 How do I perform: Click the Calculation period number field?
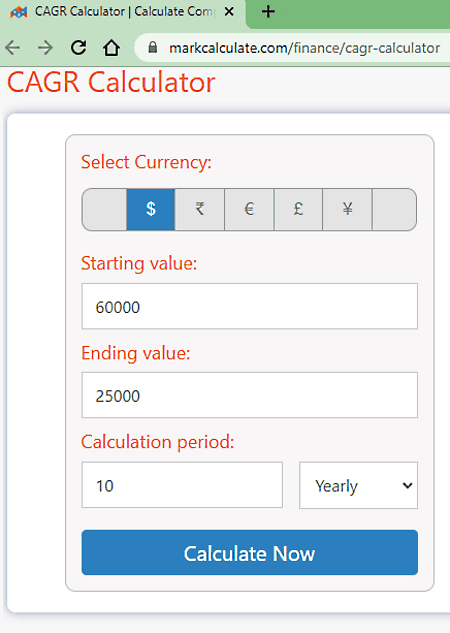(182, 485)
